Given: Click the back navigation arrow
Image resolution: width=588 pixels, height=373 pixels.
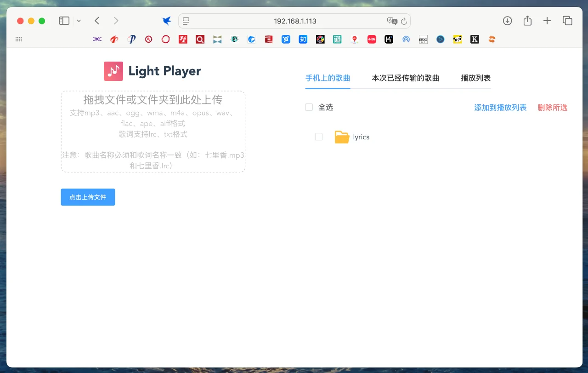Looking at the screenshot, I should tap(96, 21).
